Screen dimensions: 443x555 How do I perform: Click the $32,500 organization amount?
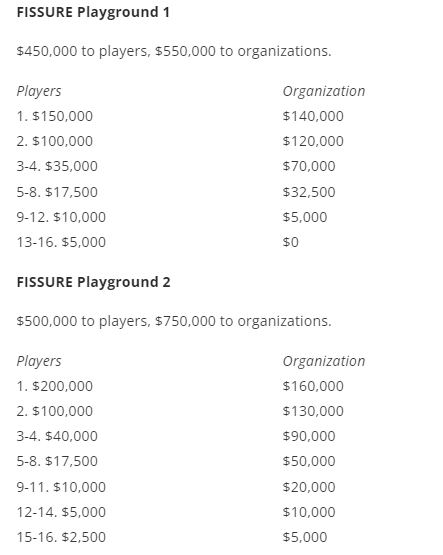point(309,192)
